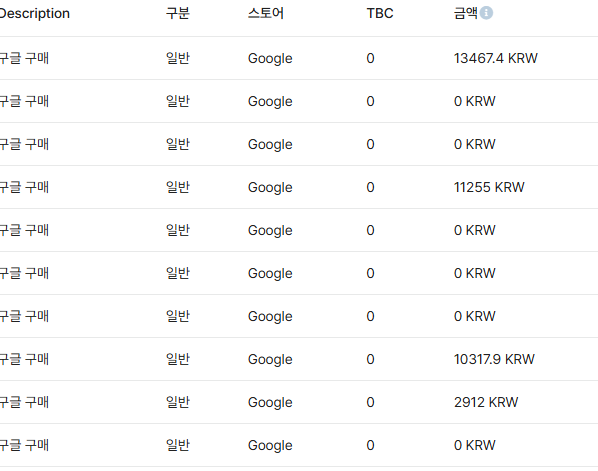Screen dimensions: 598x471
Task: Select the 스토어 column header
Action: click(x=266, y=13)
